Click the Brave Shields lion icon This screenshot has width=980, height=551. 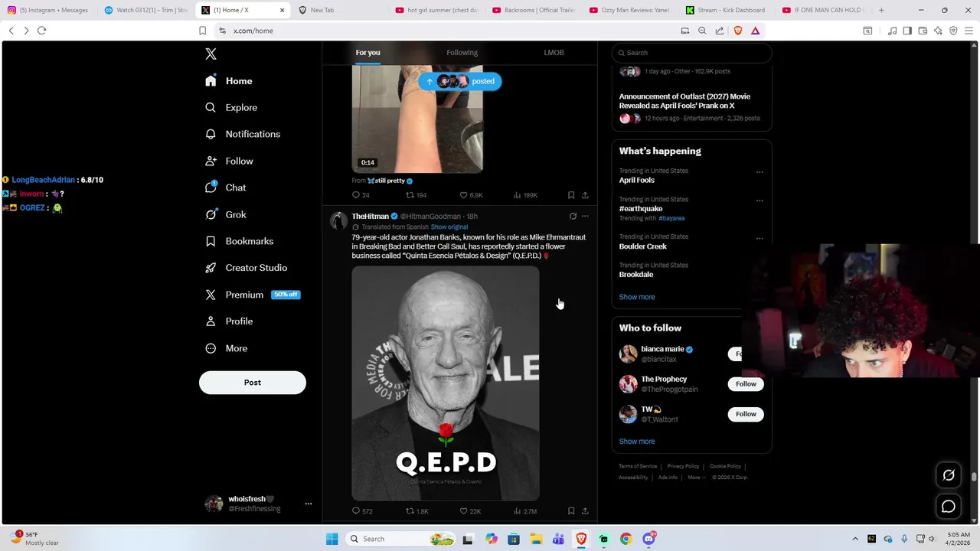[x=738, y=31]
